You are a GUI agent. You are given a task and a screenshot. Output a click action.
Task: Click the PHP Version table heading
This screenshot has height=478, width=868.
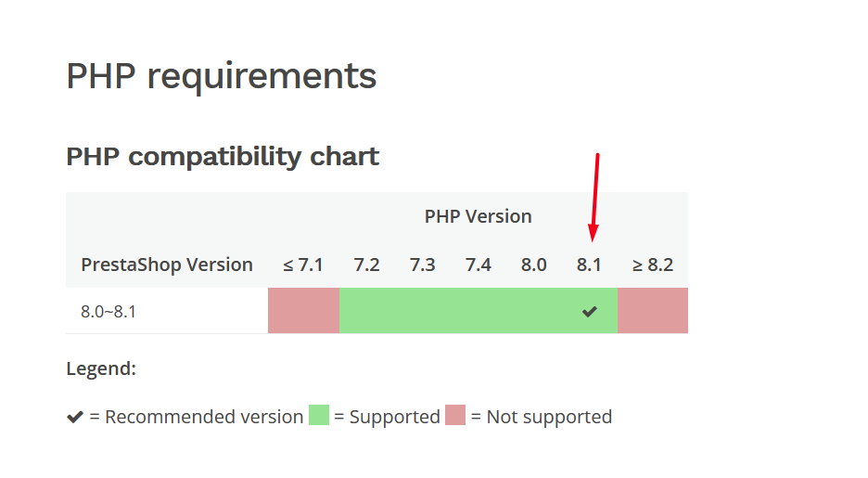coord(479,216)
